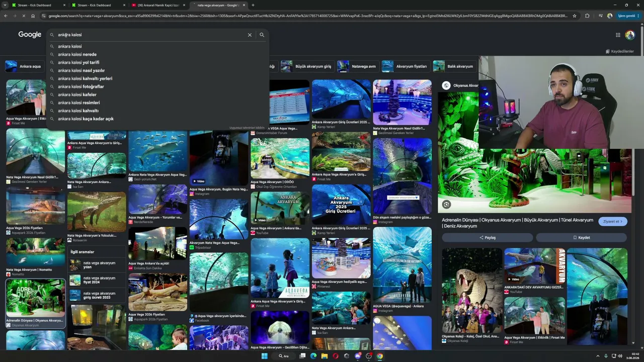Go back using the browser back arrow

(x=6, y=16)
